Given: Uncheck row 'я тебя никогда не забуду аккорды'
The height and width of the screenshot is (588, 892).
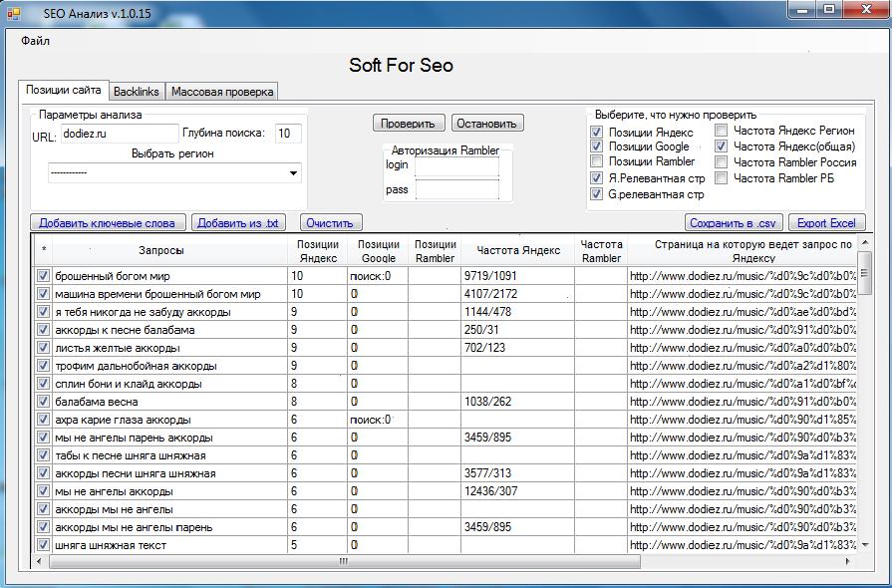Looking at the screenshot, I should point(43,312).
